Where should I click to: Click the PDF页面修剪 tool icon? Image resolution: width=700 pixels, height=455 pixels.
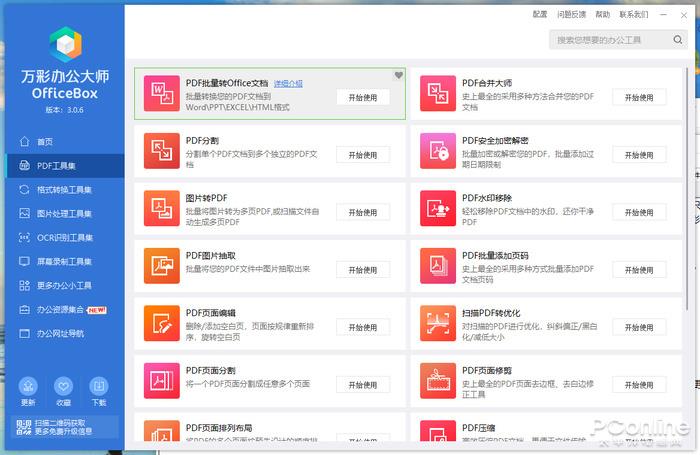tap(438, 381)
